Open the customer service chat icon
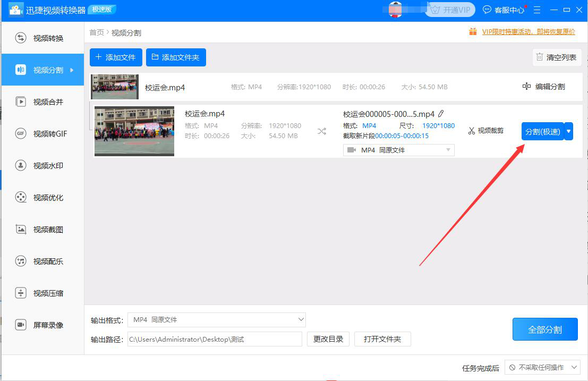 487,10
